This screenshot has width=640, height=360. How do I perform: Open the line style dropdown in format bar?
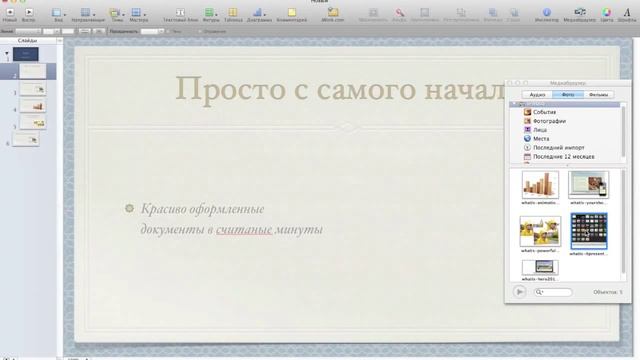(28, 31)
